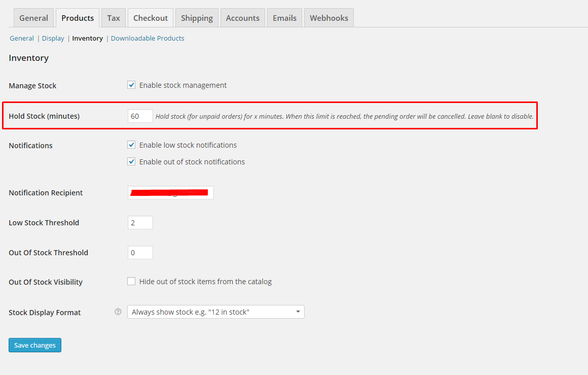
Task: Uncheck Enable low stock notifications
Action: coord(131,145)
